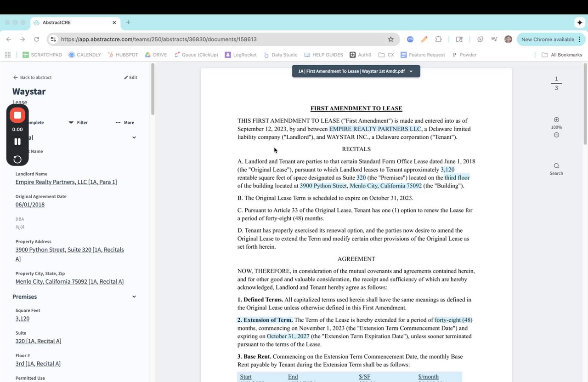Open the Extensions puzzle icon
Screen dimensions: 588x382
(x=438, y=40)
